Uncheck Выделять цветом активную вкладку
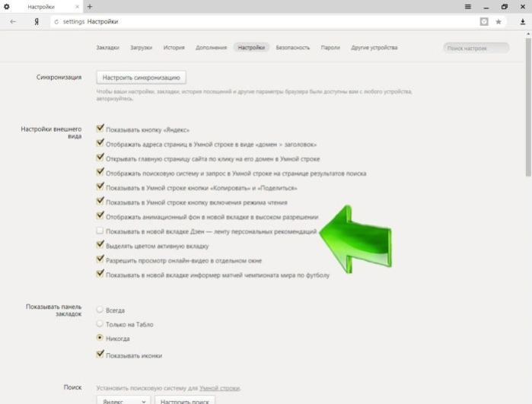Image resolution: width=532 pixels, height=404 pixels. pos(100,244)
